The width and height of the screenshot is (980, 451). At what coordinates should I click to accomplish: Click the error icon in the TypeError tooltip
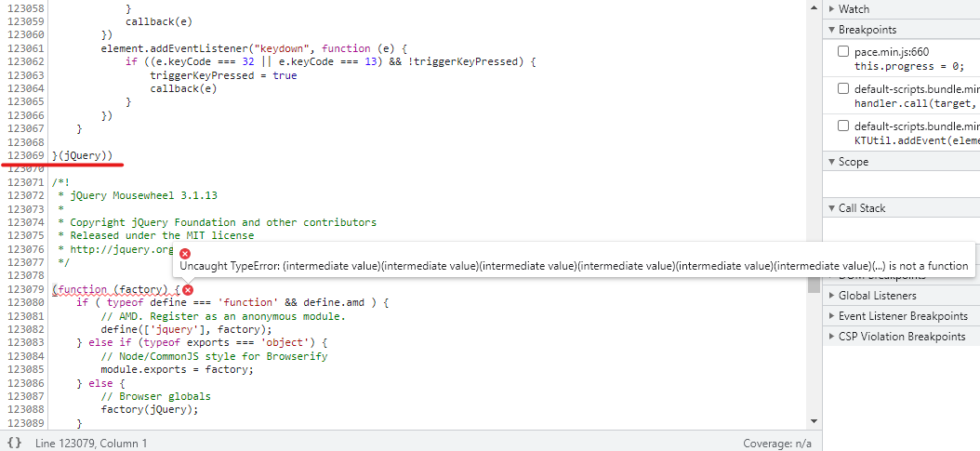click(x=185, y=253)
